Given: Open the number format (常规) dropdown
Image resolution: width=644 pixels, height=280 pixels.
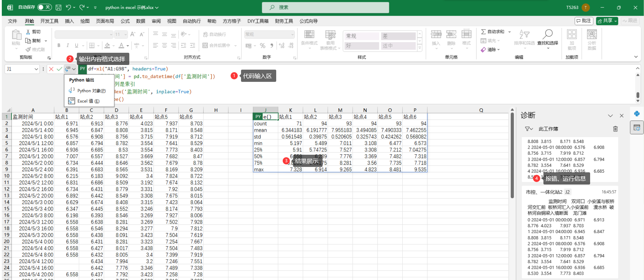Looking at the screenshot, I should coord(293,34).
